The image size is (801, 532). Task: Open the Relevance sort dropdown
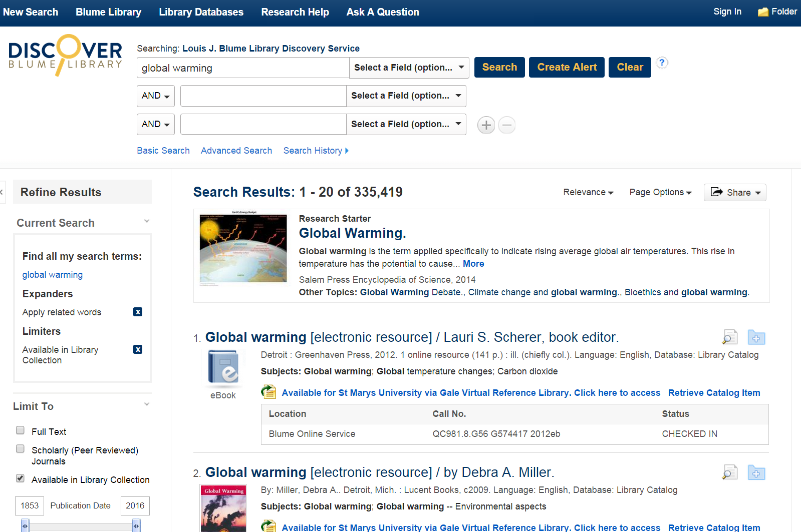pyautogui.click(x=588, y=192)
